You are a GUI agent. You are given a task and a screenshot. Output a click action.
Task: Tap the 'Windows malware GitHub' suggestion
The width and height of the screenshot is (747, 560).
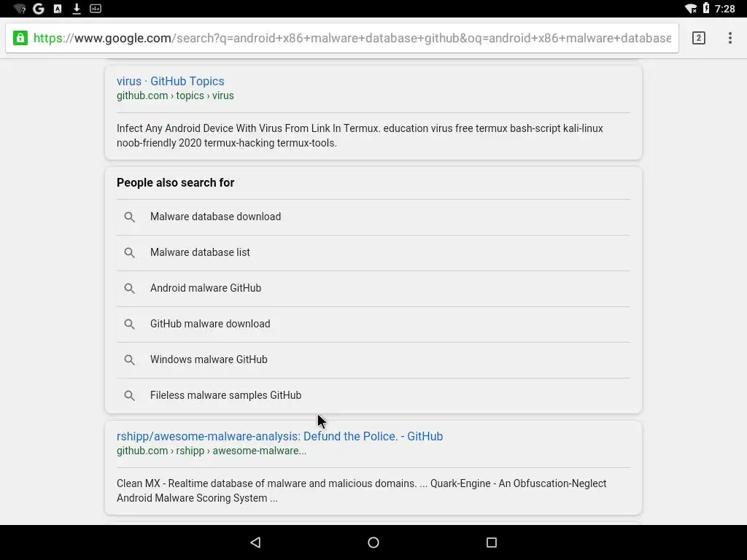click(209, 359)
